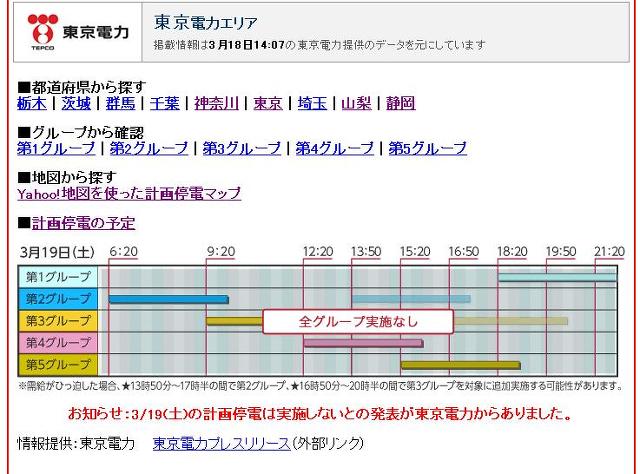Click the red お知らせ announcement text
The height and width of the screenshot is (474, 640).
pyautogui.click(x=320, y=414)
